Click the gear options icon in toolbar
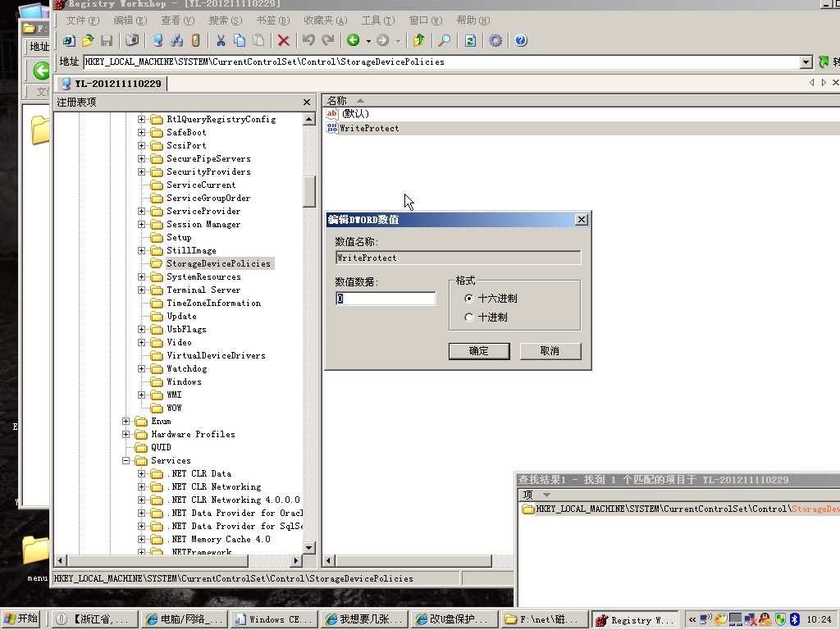This screenshot has width=840, height=630. click(495, 40)
